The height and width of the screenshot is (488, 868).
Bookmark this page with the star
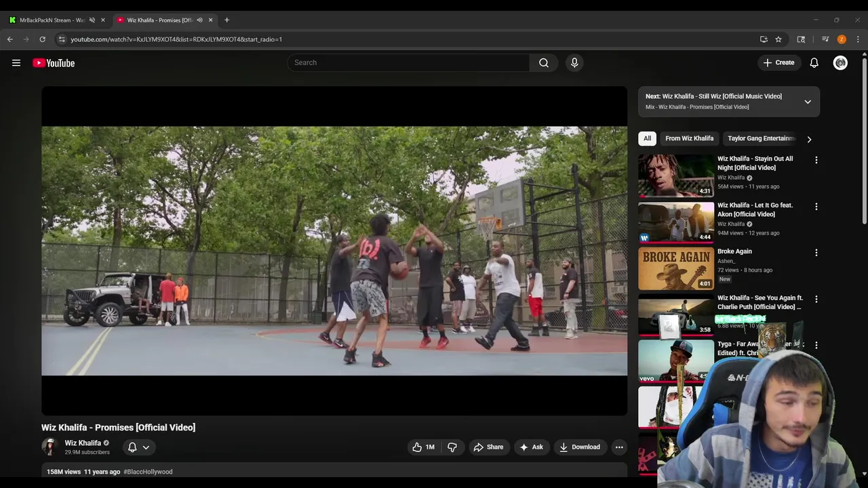point(778,39)
